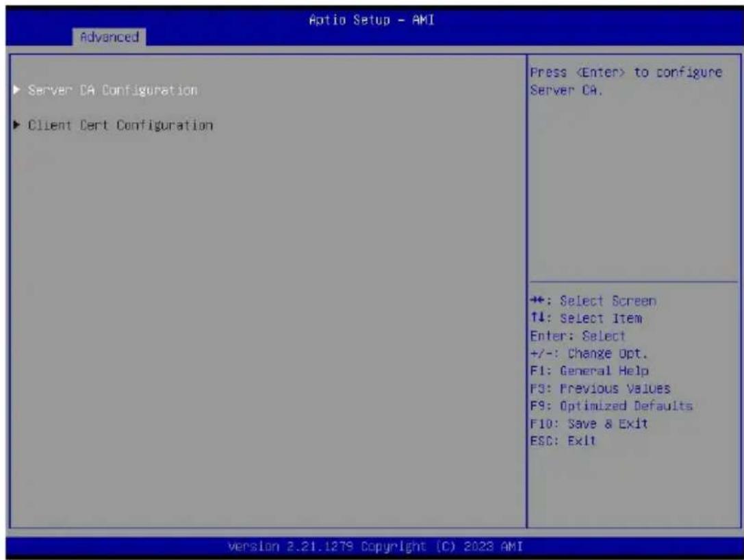Click the 'F10: Save & Exit' hint
744x560 pixels.
(x=589, y=423)
